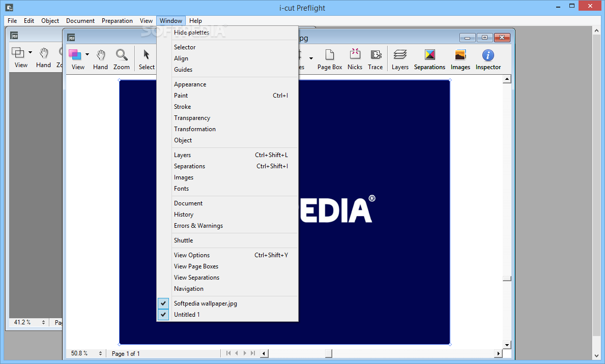The image size is (605, 364).
Task: Adjust the 50.8 % zoom stepper
Action: (100, 353)
